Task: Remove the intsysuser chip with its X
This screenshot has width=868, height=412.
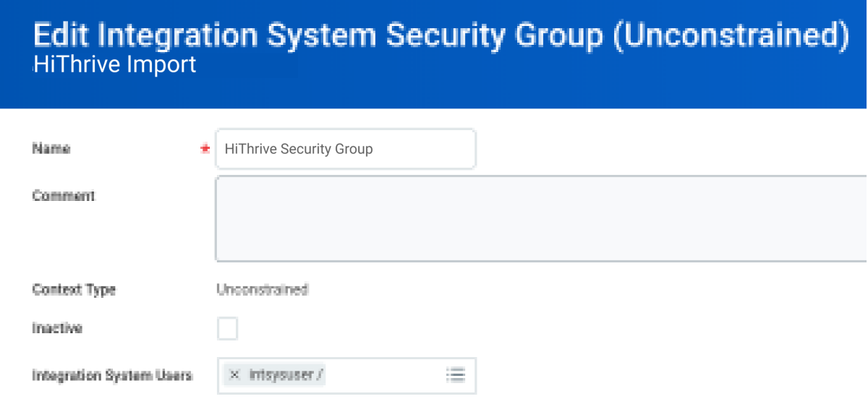Action: pos(234,375)
